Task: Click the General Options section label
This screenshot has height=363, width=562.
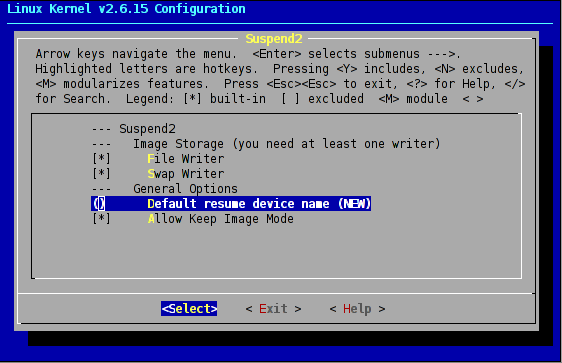Action: point(185,188)
